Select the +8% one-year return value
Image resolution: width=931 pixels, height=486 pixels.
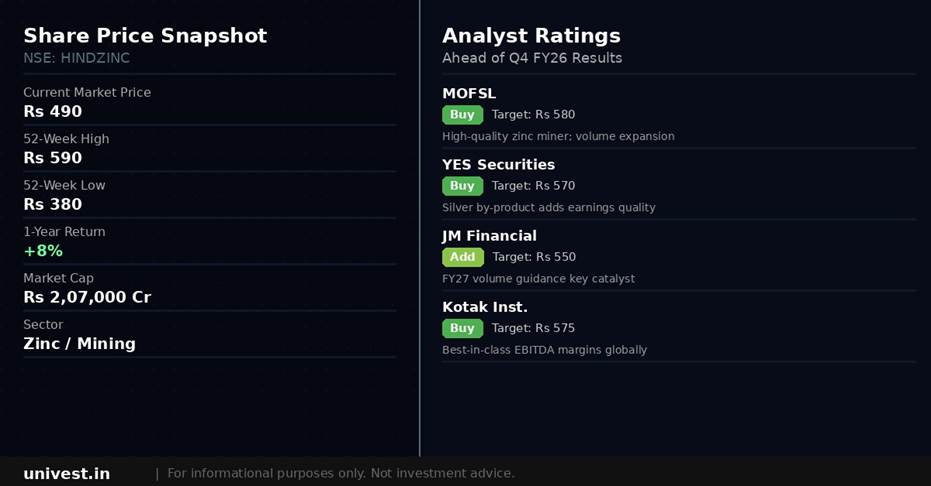coord(43,251)
